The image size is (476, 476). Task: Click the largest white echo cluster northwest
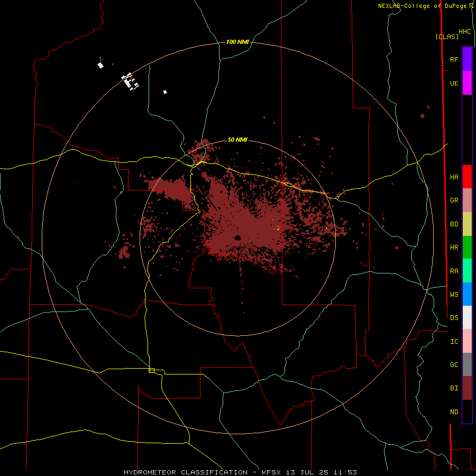[x=130, y=81]
